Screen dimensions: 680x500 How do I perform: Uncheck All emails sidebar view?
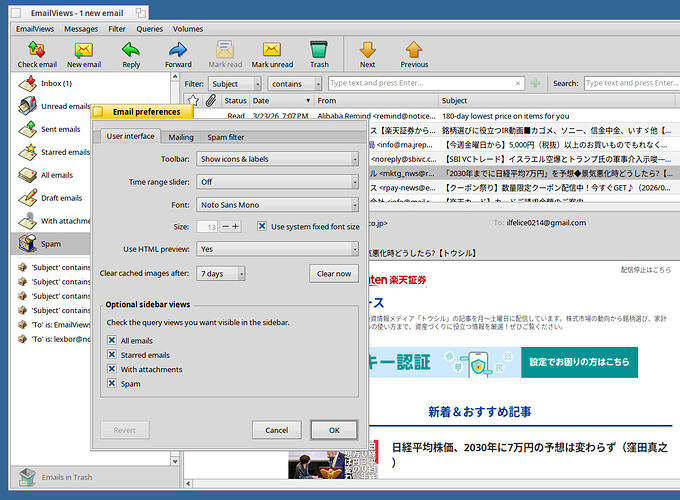pos(112,340)
